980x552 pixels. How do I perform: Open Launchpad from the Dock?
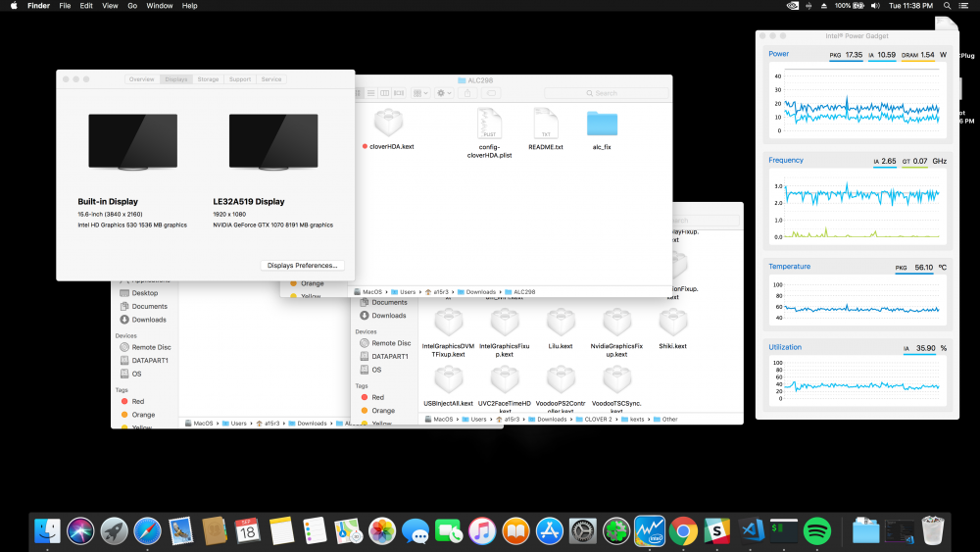click(114, 531)
